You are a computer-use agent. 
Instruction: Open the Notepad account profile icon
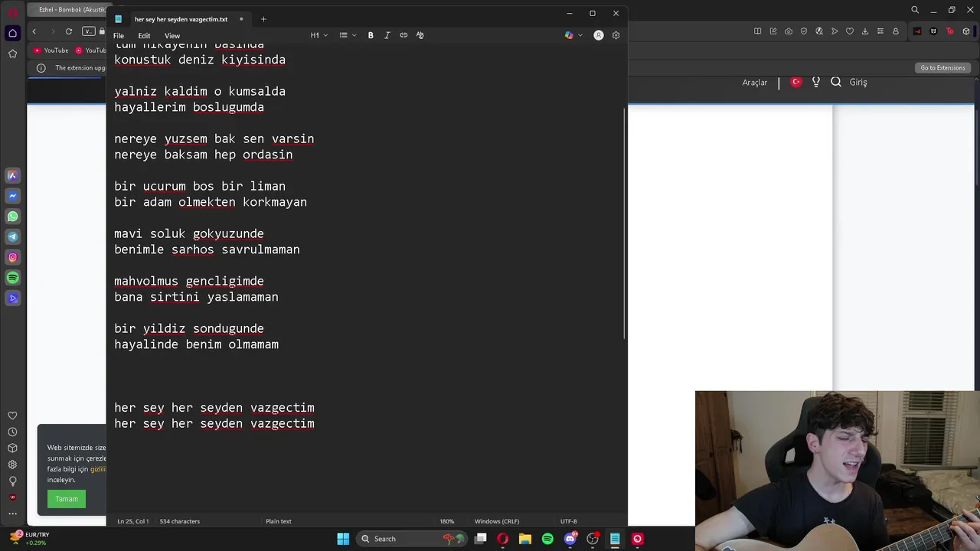coord(599,35)
